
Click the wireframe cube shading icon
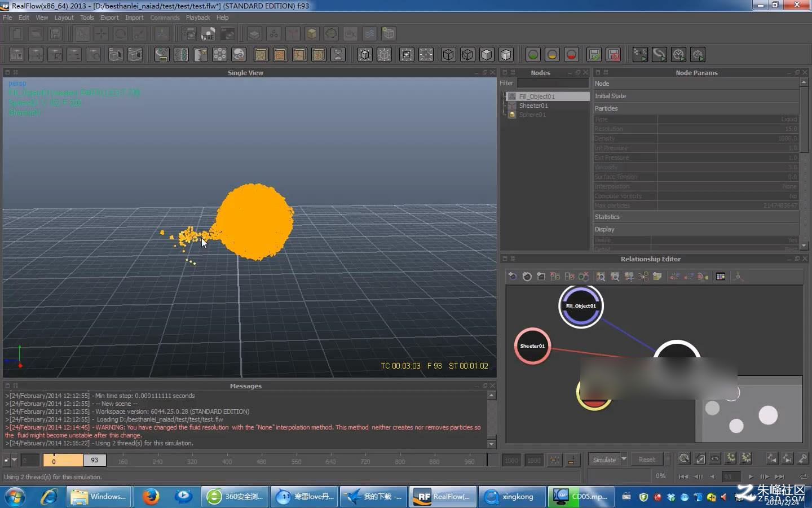(448, 55)
